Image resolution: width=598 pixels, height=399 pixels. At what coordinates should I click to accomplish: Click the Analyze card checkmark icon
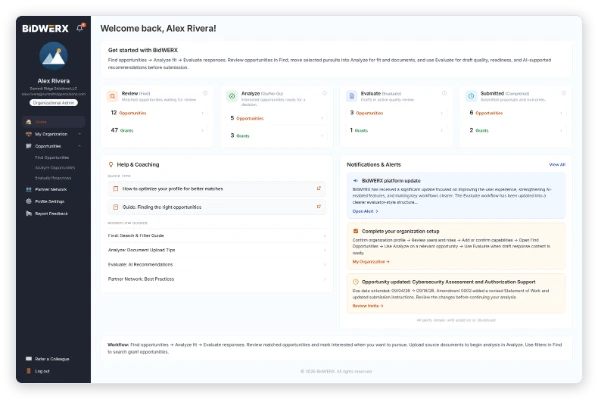(x=232, y=96)
